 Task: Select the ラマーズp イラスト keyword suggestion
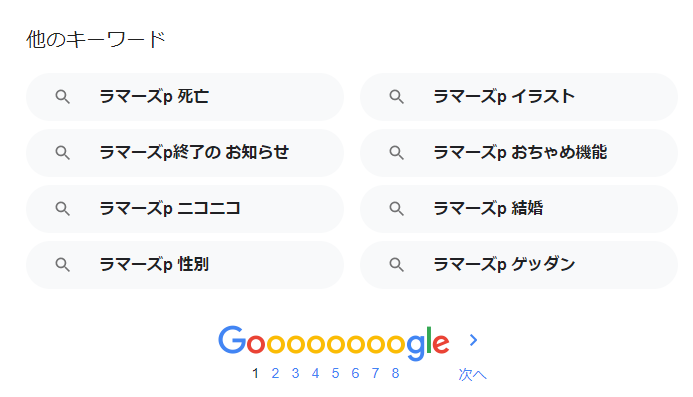pos(519,97)
